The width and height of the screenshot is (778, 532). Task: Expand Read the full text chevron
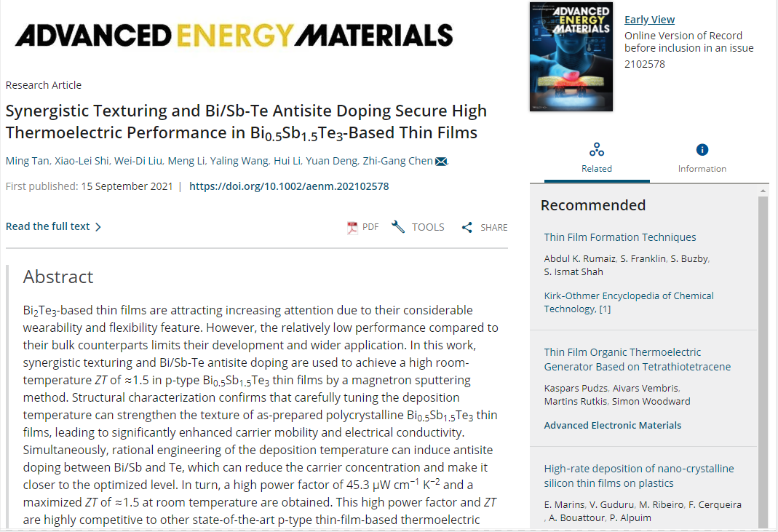(98, 227)
